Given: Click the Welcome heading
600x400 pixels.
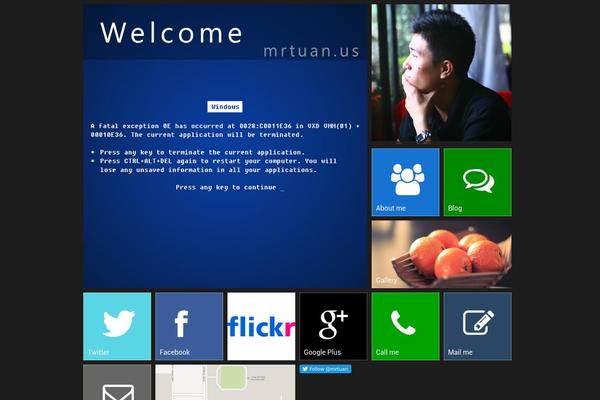Looking at the screenshot, I should (x=171, y=33).
